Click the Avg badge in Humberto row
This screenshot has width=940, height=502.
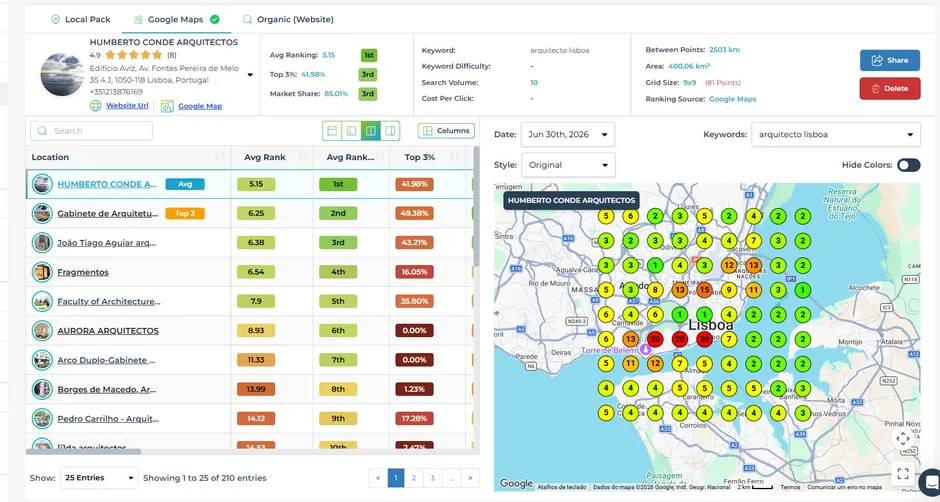(x=185, y=184)
